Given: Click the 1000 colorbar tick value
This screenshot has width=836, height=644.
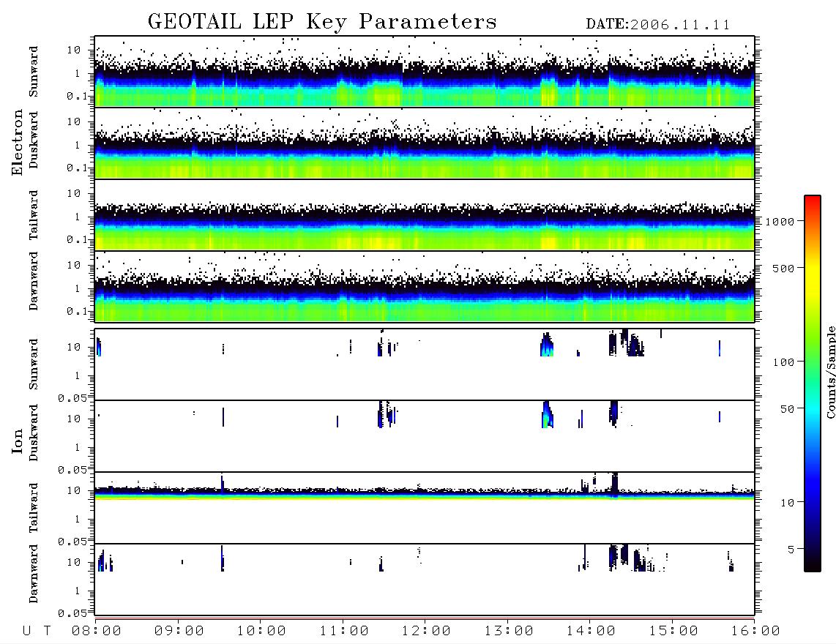Looking at the screenshot, I should [780, 222].
